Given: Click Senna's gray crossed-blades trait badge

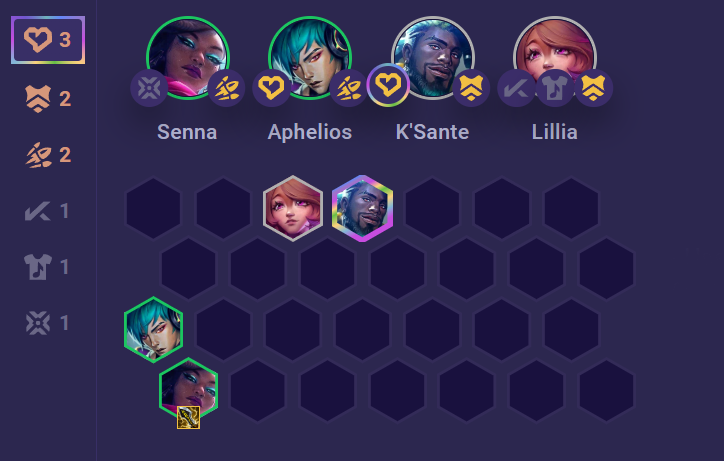Looking at the screenshot, I should [x=149, y=88].
